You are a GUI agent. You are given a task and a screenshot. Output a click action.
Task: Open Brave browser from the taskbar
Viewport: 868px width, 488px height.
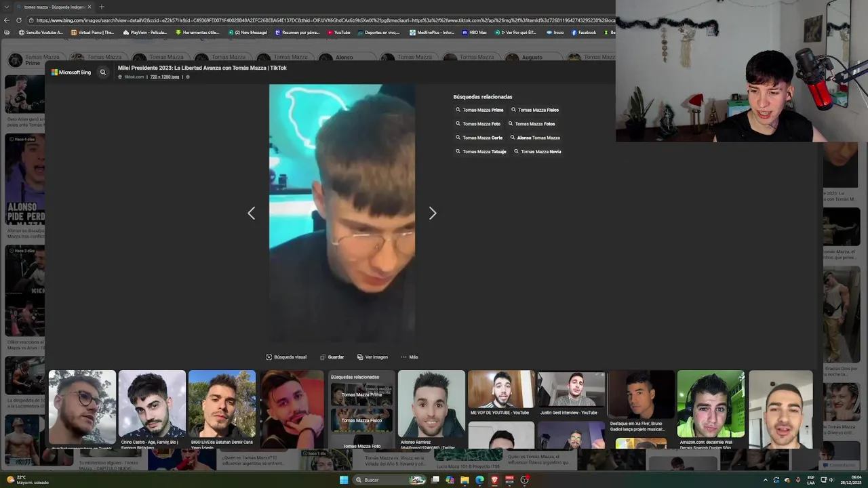[494, 480]
